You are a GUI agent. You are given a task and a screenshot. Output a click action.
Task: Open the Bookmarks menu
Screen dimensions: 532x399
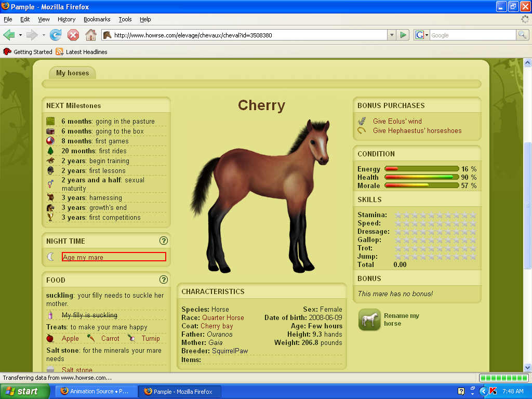[97, 19]
